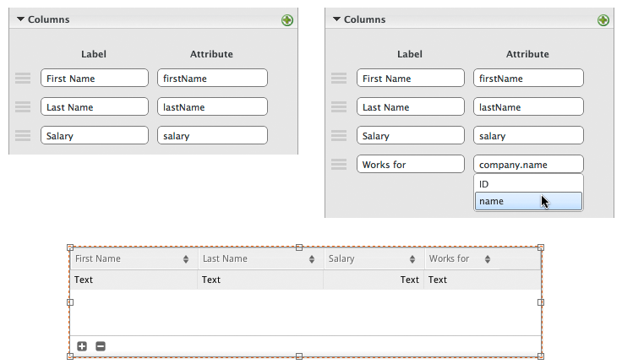
Task: Click the Last Name column header in table
Action: [x=254, y=259]
